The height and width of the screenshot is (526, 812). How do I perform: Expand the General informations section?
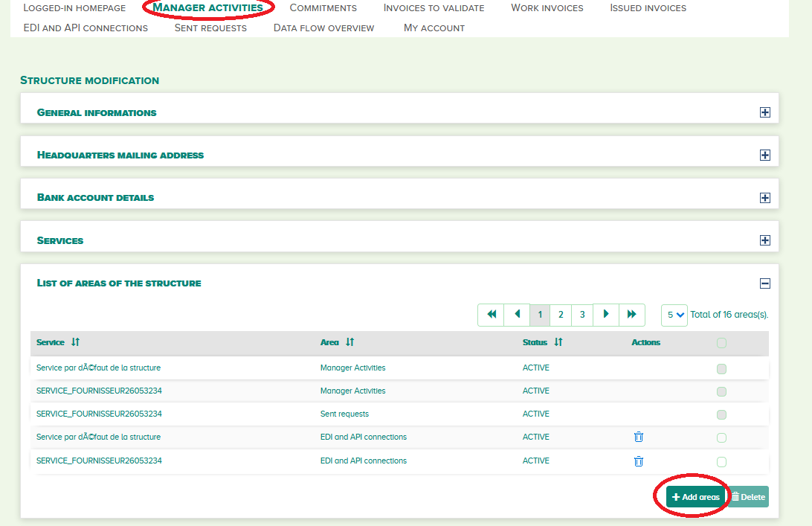pos(764,112)
